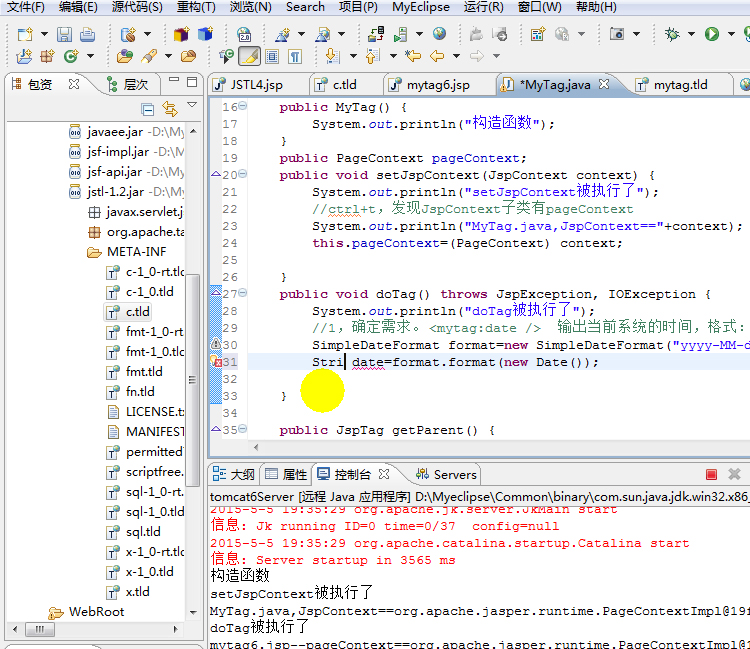Maximize the package explorer panel
Screen dimensions: 750x649
click(x=192, y=82)
